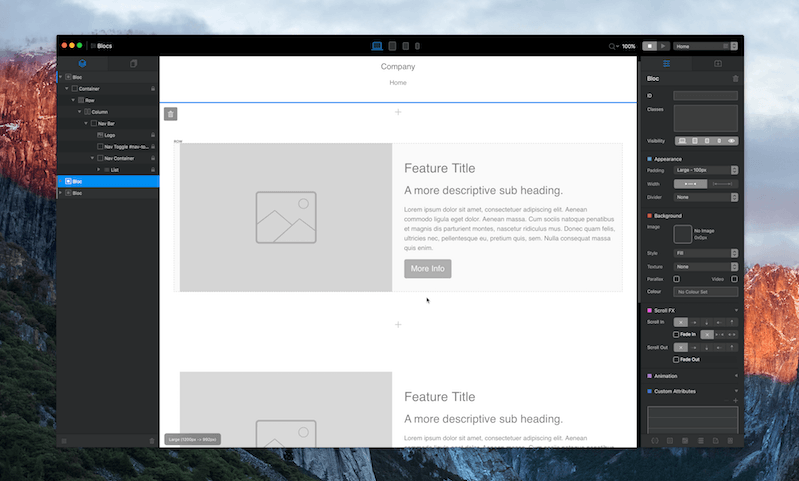Toggle desktop visibility for the bloc
This screenshot has height=481, width=799.
coord(682,141)
